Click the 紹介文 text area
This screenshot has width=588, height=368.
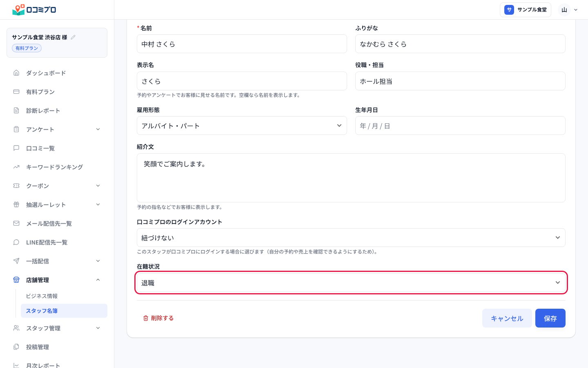coord(351,178)
